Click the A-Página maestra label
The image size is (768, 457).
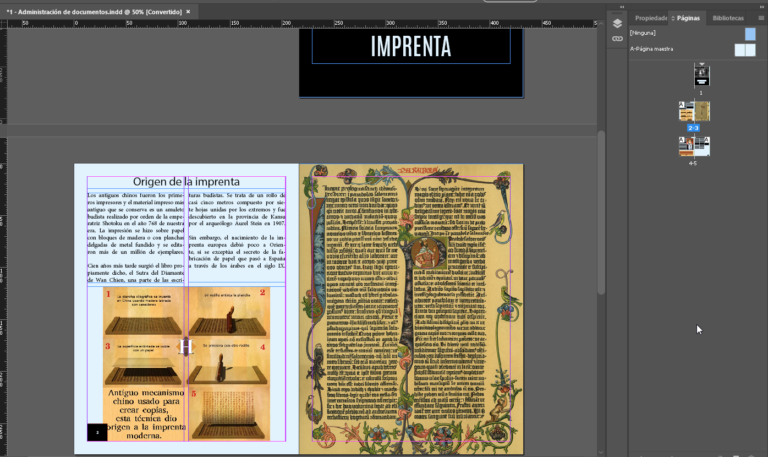pyautogui.click(x=651, y=49)
